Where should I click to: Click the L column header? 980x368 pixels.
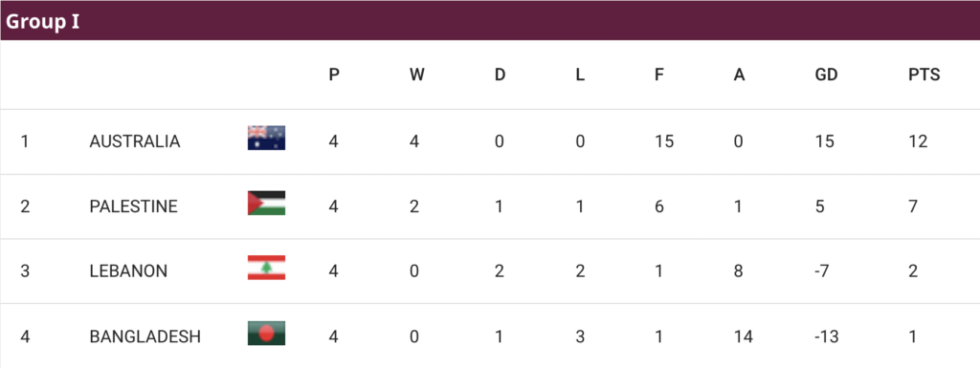[580, 75]
